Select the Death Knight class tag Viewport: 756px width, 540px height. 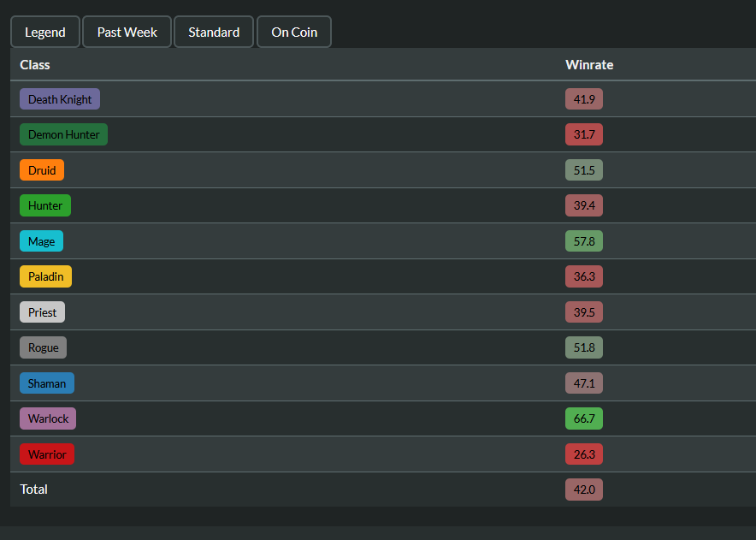(60, 99)
